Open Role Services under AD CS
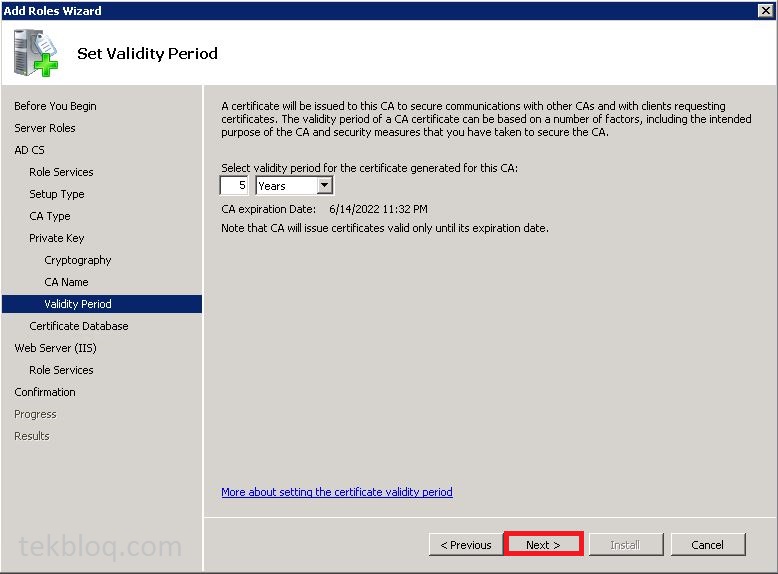 (61, 172)
